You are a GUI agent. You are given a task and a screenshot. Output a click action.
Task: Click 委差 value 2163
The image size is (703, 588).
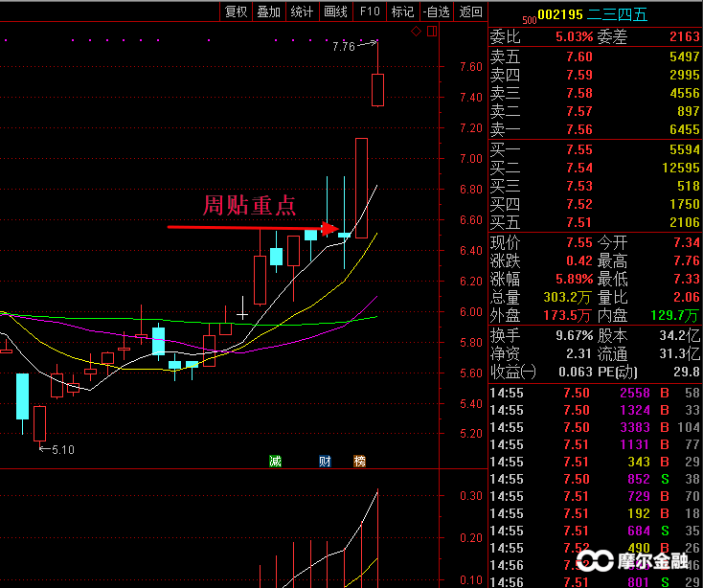click(685, 36)
